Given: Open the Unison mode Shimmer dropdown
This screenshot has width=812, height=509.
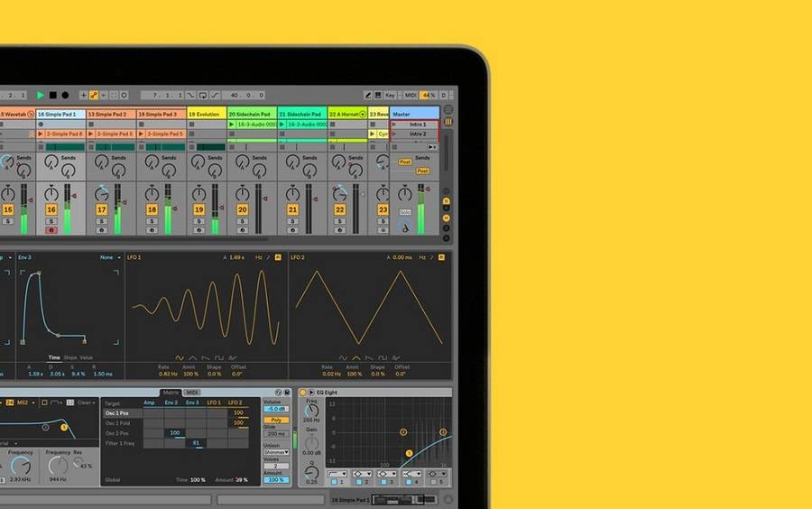Looking at the screenshot, I should [x=274, y=452].
